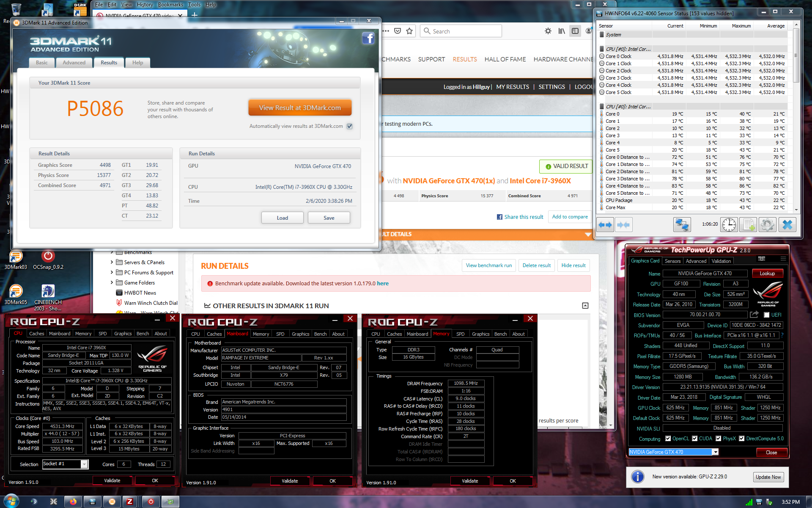The image size is (812, 508).
Task: Expand Servers & CPanels bookmark folder
Action: click(112, 262)
